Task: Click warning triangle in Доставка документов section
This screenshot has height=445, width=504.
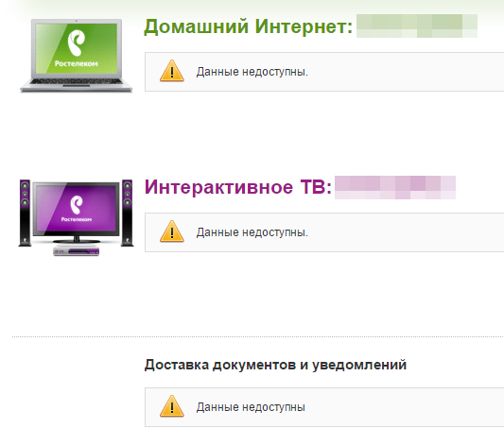Action: click(172, 406)
